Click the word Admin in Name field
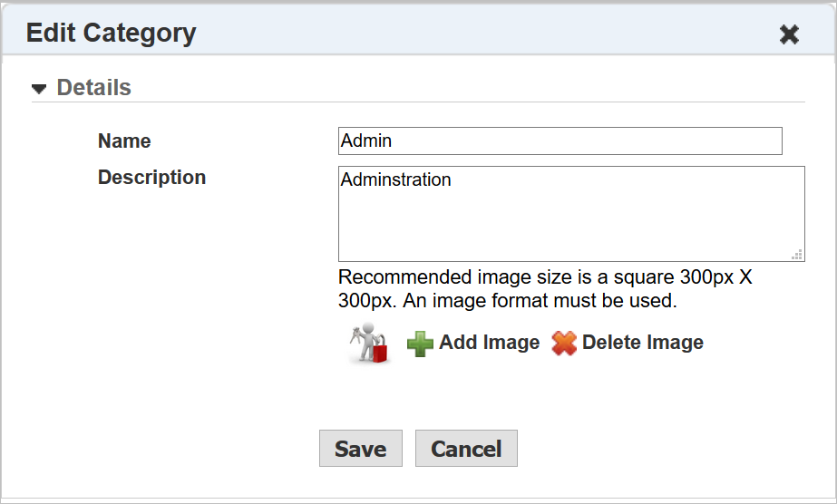837x504 pixels. point(366,141)
